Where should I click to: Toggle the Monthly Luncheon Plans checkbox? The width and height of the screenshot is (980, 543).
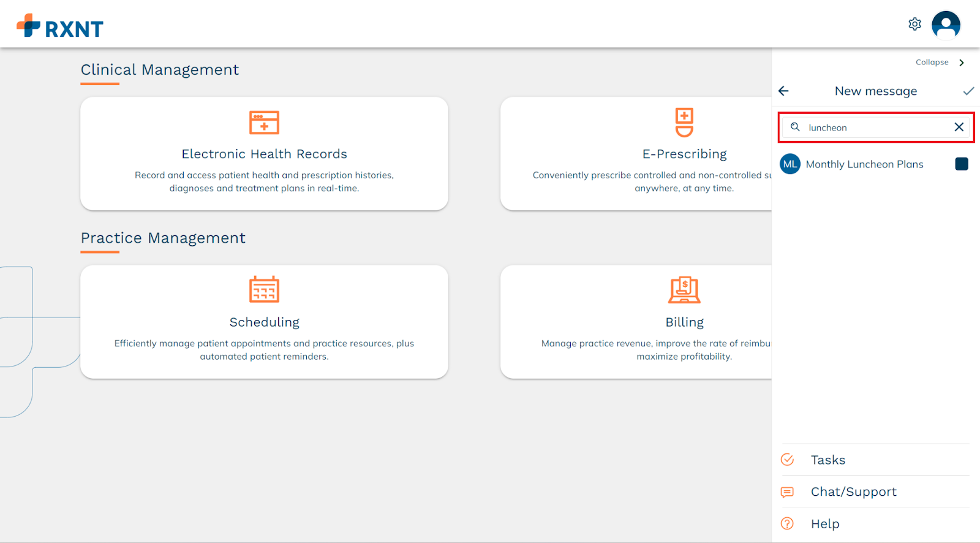(x=962, y=164)
